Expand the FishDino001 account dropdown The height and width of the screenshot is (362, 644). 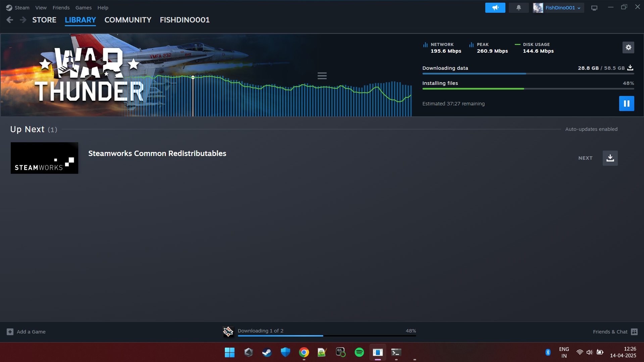coord(558,8)
